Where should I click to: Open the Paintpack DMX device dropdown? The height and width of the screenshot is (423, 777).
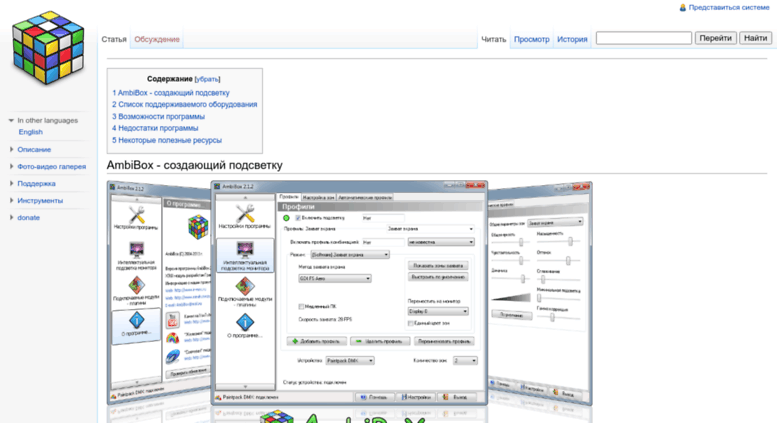349,361
